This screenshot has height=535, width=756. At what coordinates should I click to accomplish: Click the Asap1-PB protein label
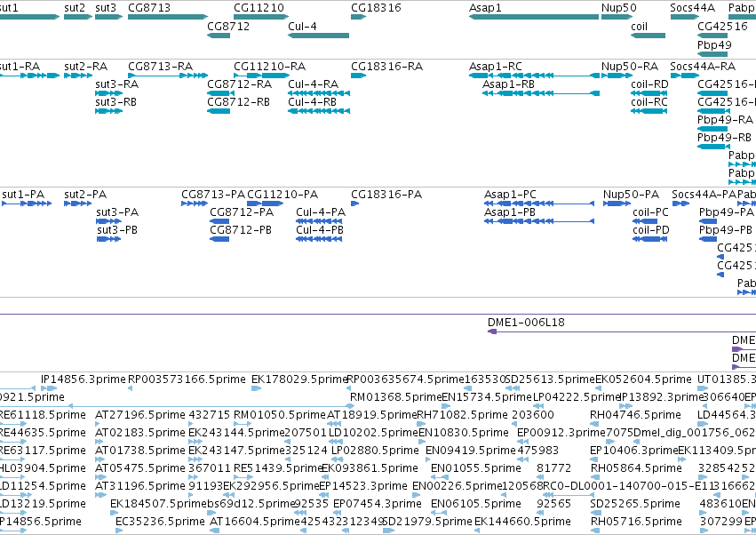point(510,212)
